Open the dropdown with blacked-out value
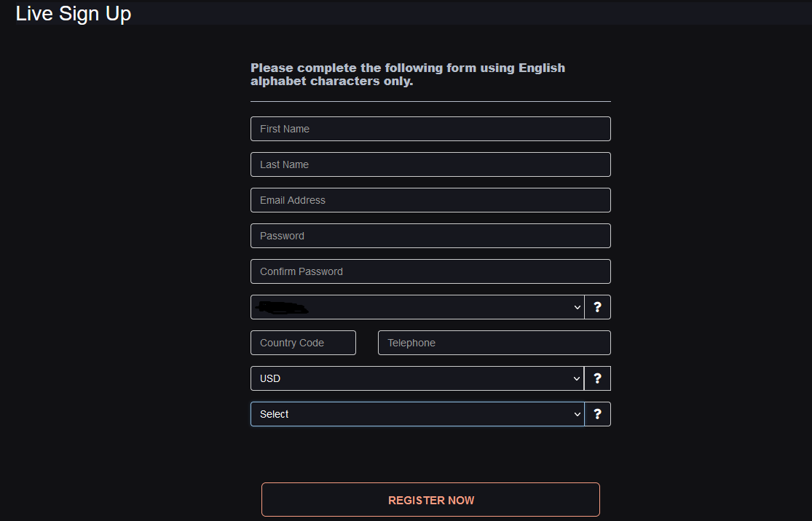 [417, 307]
